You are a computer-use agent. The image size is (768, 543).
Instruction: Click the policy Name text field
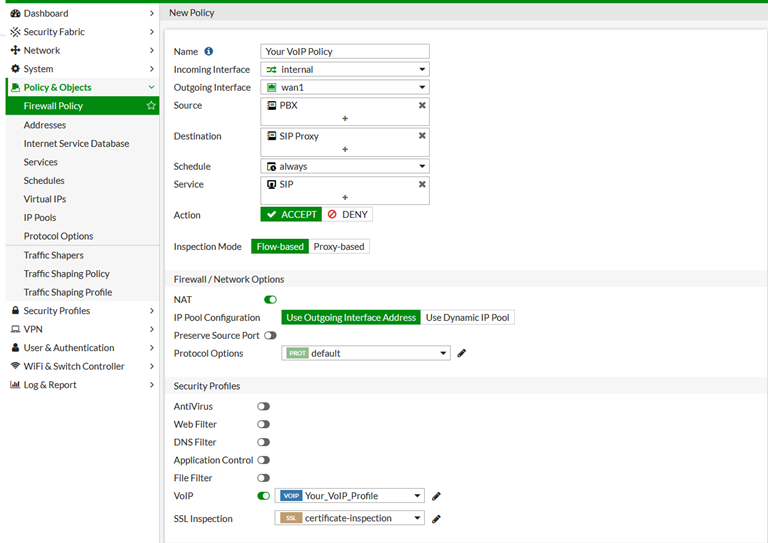point(345,51)
